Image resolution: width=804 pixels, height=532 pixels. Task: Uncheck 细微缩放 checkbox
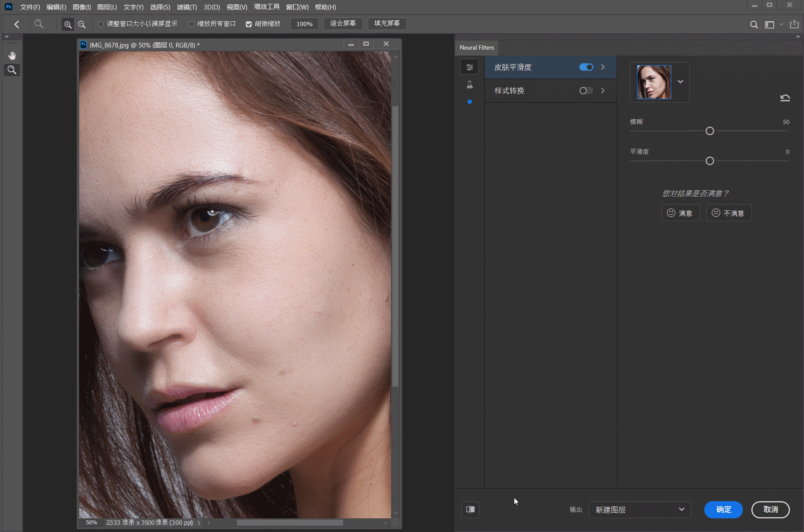[249, 24]
